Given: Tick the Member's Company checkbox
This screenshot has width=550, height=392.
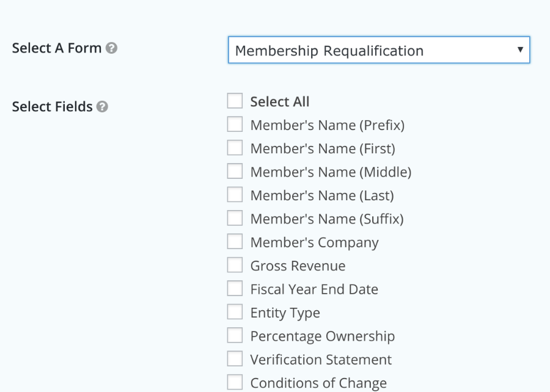Looking at the screenshot, I should pyautogui.click(x=235, y=241).
